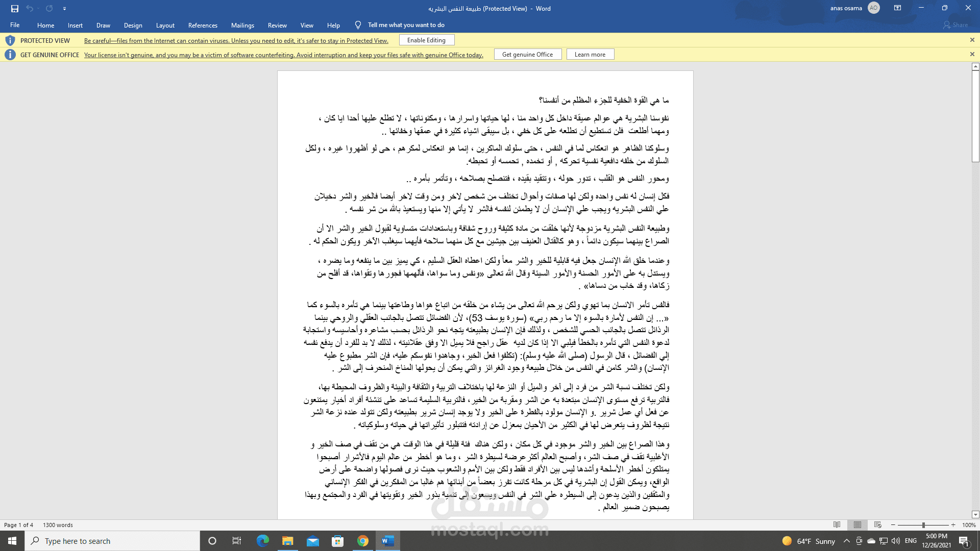Click Get genuine Office button
980x551 pixels.
[x=527, y=54]
